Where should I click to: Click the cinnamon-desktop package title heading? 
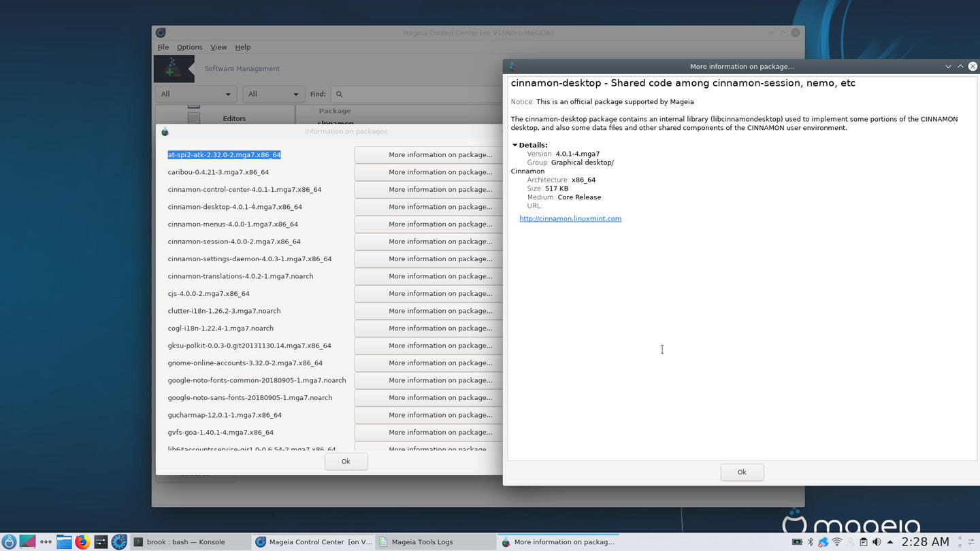(683, 83)
